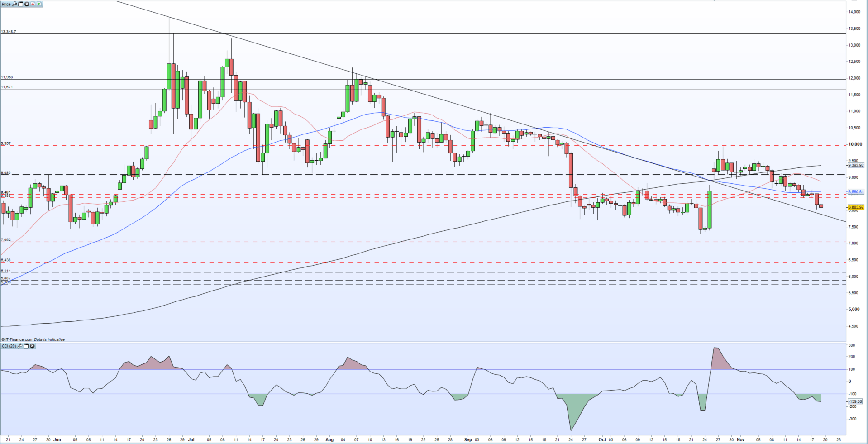Click the Jun label on the date axis
The image size is (868, 444).
57,439
